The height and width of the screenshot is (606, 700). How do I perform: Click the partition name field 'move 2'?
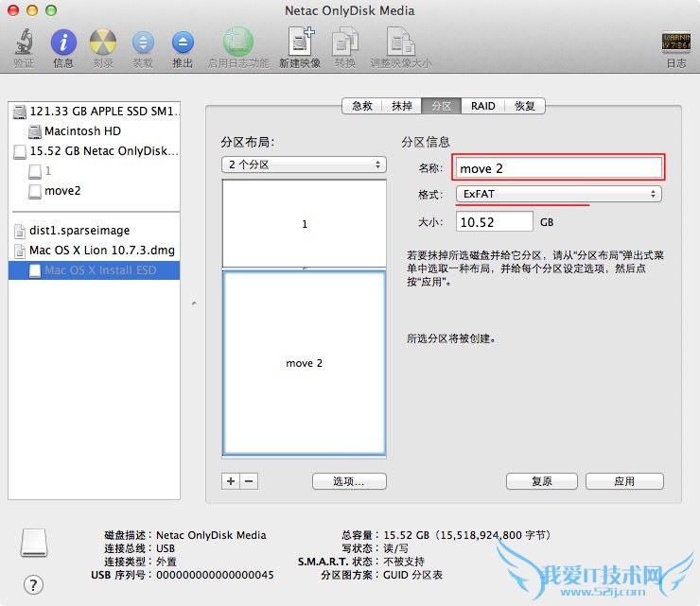coord(558,168)
